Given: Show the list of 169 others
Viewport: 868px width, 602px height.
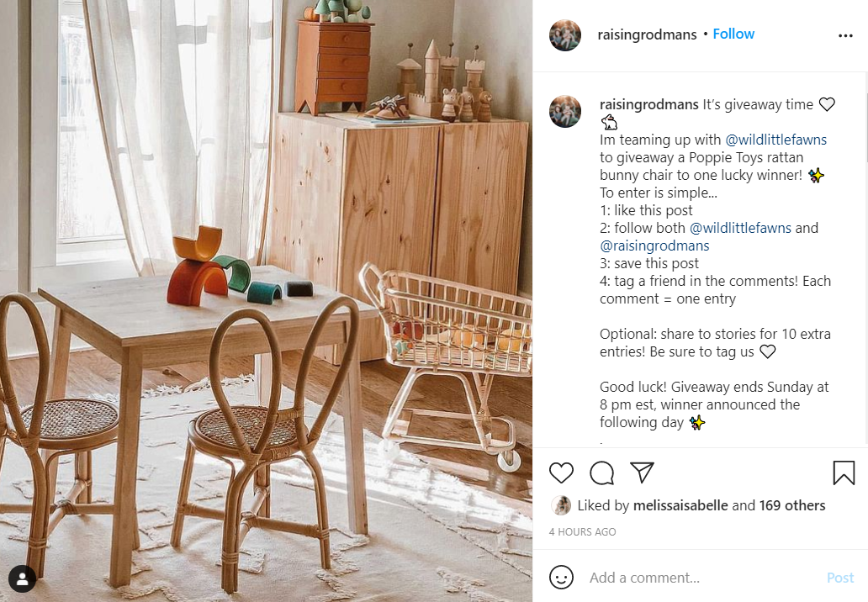Looking at the screenshot, I should click(x=791, y=505).
